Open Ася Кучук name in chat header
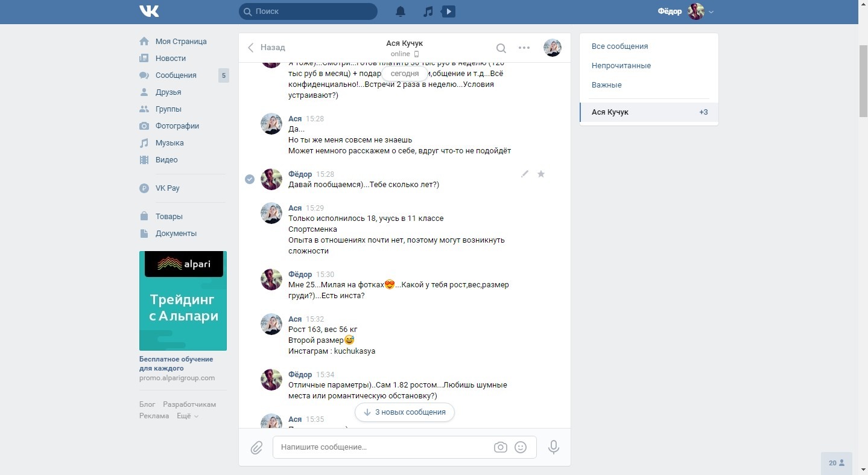 405,43
